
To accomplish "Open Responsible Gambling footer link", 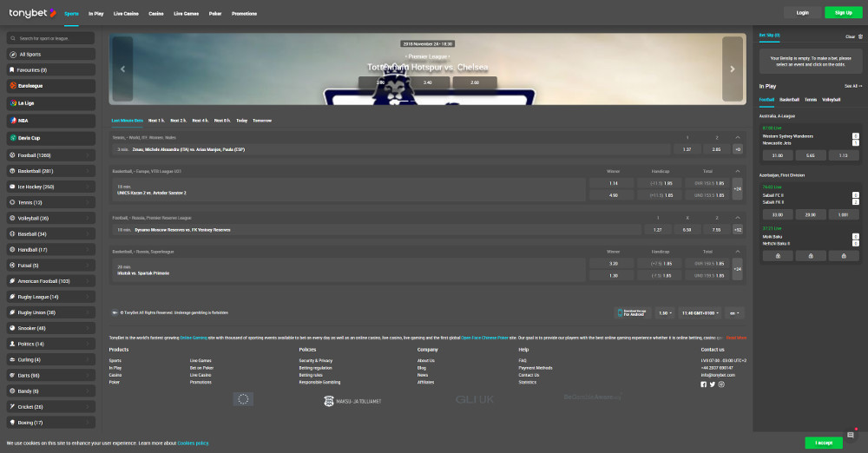I will pyautogui.click(x=319, y=382).
